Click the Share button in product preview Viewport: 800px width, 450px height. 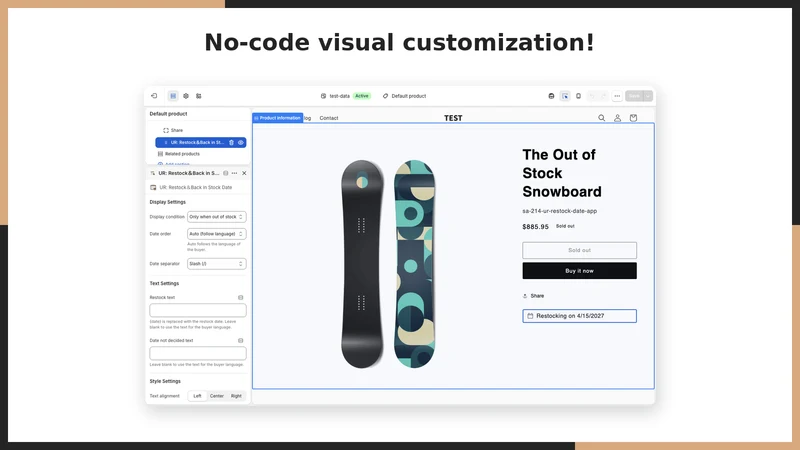coord(533,296)
